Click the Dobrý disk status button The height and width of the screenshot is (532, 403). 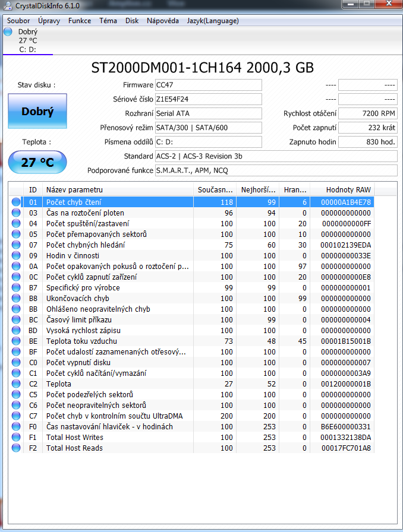[x=37, y=111]
